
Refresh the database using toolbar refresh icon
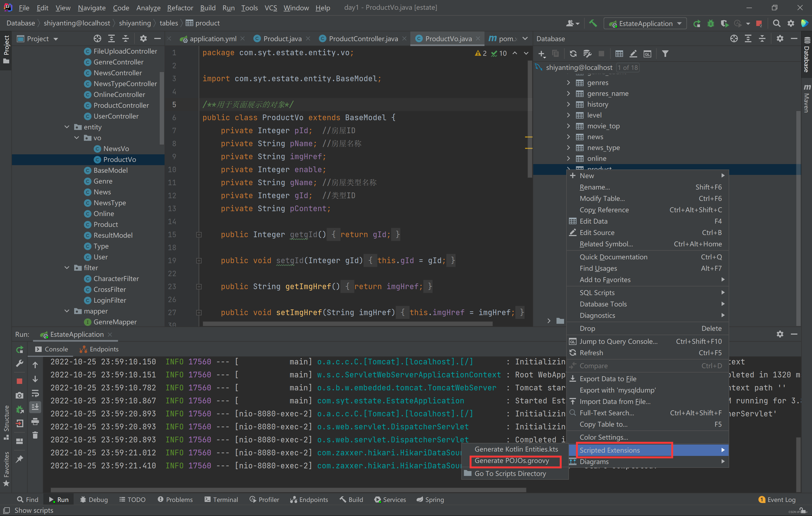click(x=573, y=54)
